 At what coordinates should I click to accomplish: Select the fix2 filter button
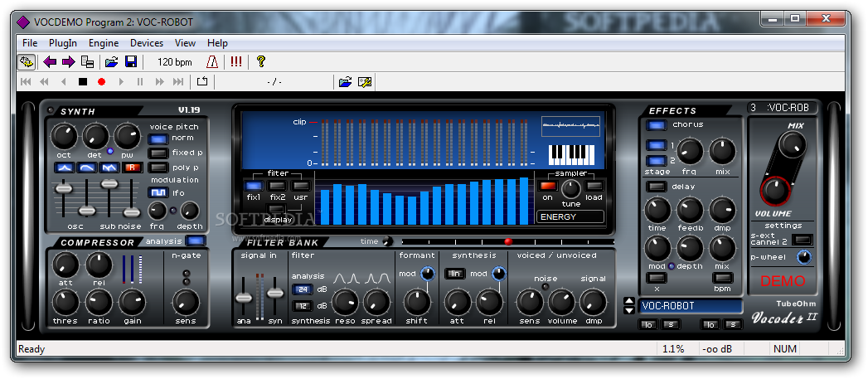[278, 186]
